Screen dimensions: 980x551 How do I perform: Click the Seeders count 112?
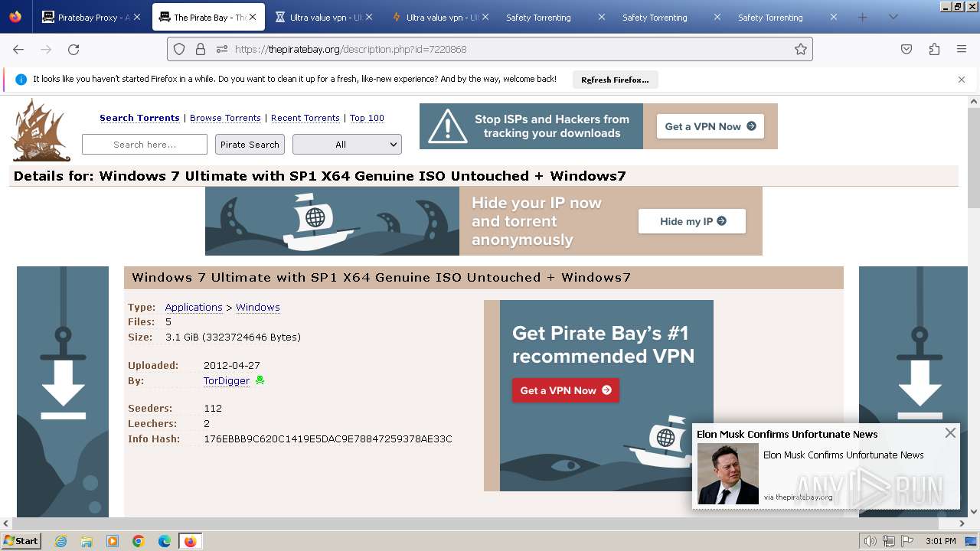tap(213, 408)
